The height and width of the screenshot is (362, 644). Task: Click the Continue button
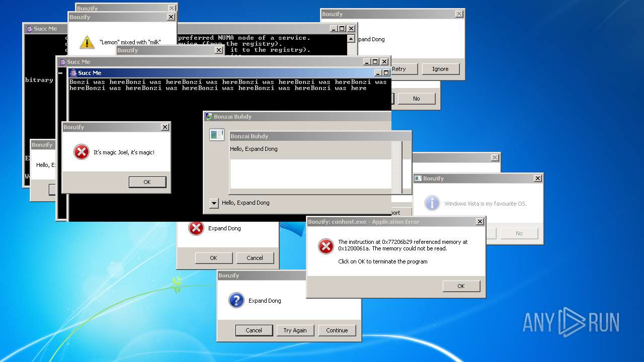[x=337, y=330]
